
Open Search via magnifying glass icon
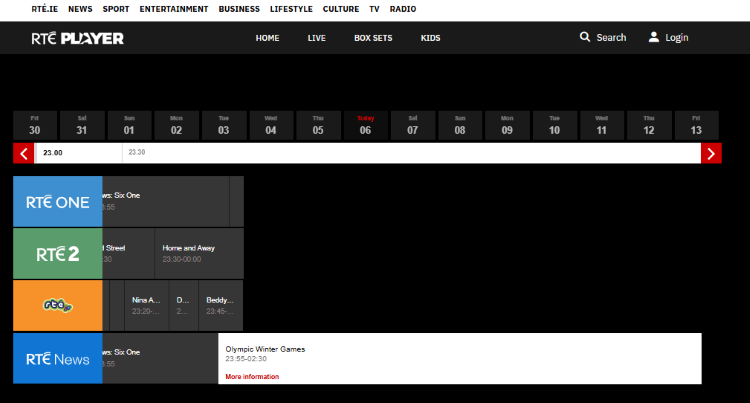[x=585, y=37]
